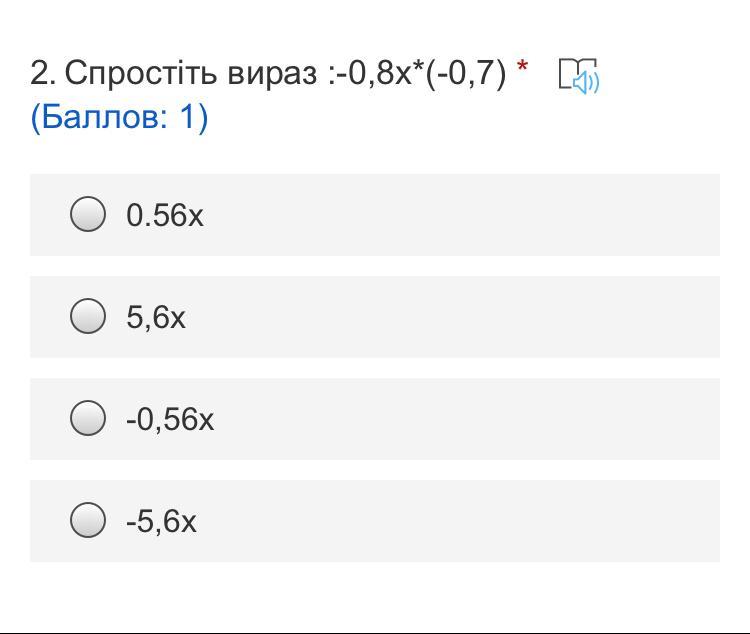Mark the -0,56x radio button
The width and height of the screenshot is (750, 634).
88,418
